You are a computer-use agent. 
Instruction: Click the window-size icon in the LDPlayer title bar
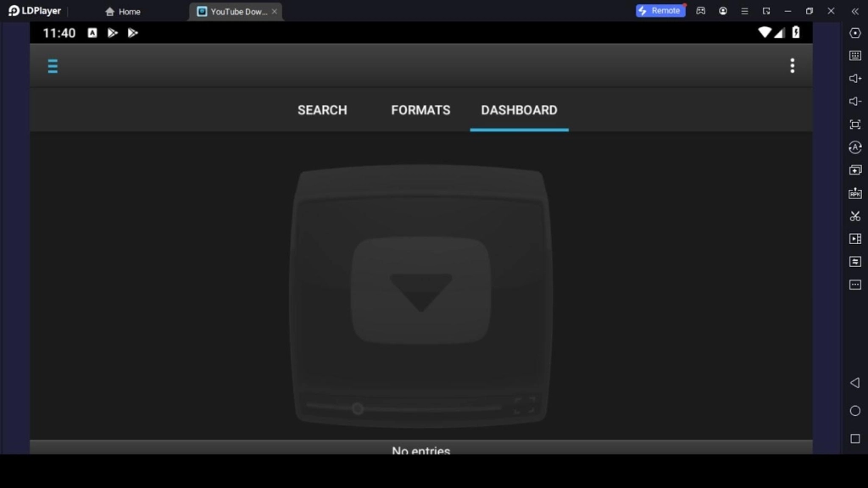[x=766, y=11]
